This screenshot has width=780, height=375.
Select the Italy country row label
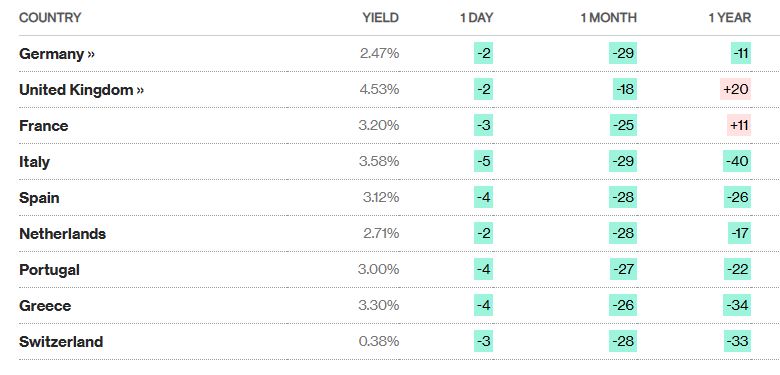(x=34, y=162)
